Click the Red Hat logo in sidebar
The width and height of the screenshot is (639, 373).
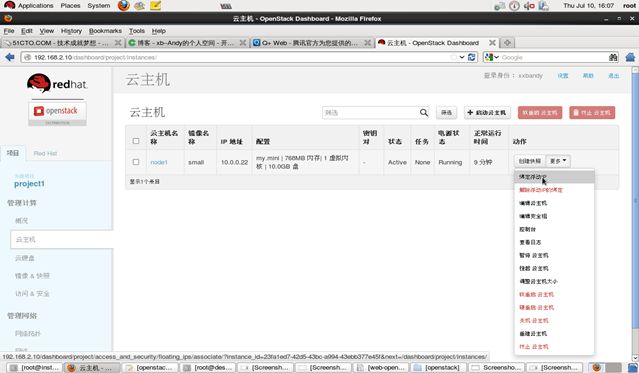point(57,84)
